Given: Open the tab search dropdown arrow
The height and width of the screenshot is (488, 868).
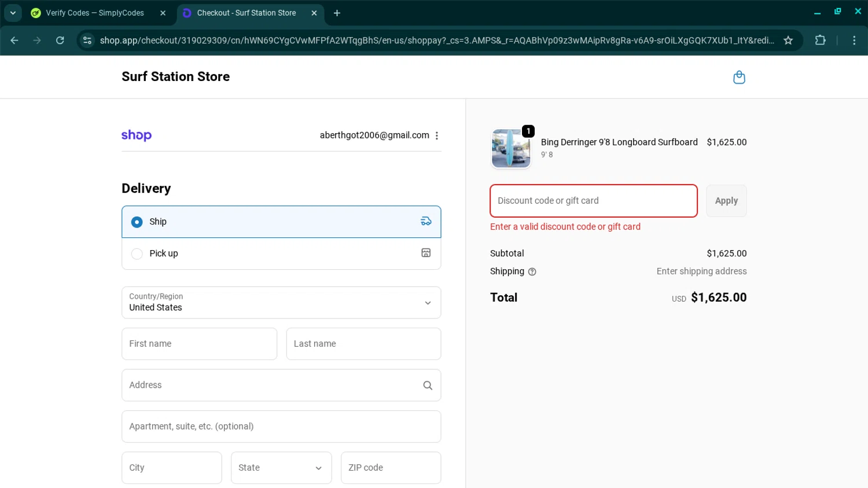Looking at the screenshot, I should pos(13,13).
